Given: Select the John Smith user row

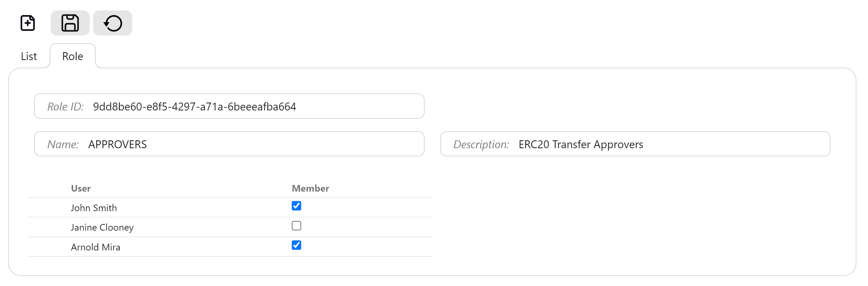Looking at the screenshot, I should click(x=230, y=208).
